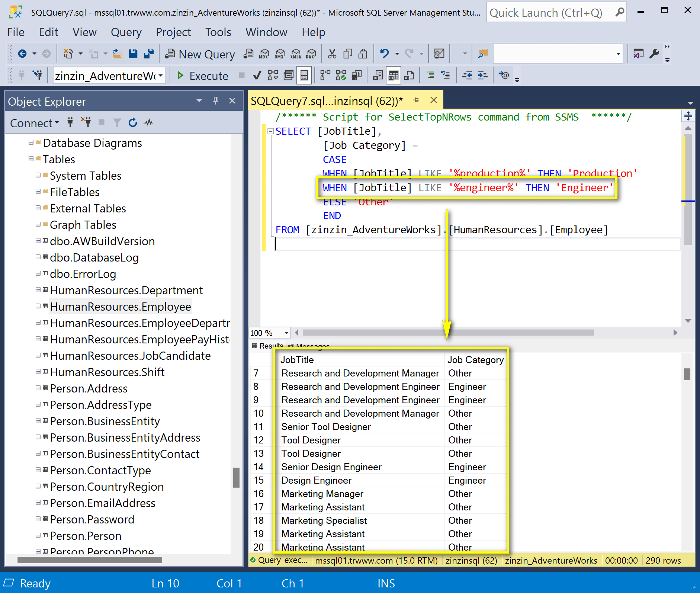The image size is (700, 593).
Task: Click the Query Options icon
Action: (288, 76)
